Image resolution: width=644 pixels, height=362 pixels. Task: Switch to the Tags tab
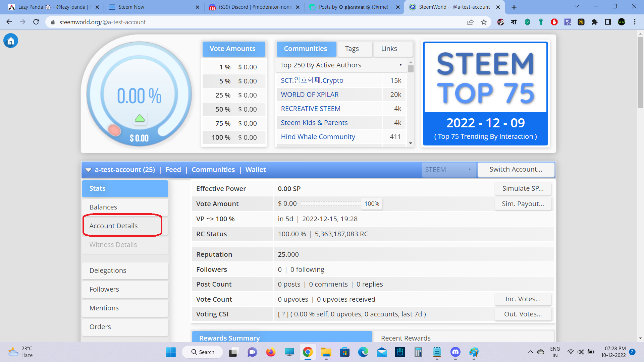coord(352,49)
